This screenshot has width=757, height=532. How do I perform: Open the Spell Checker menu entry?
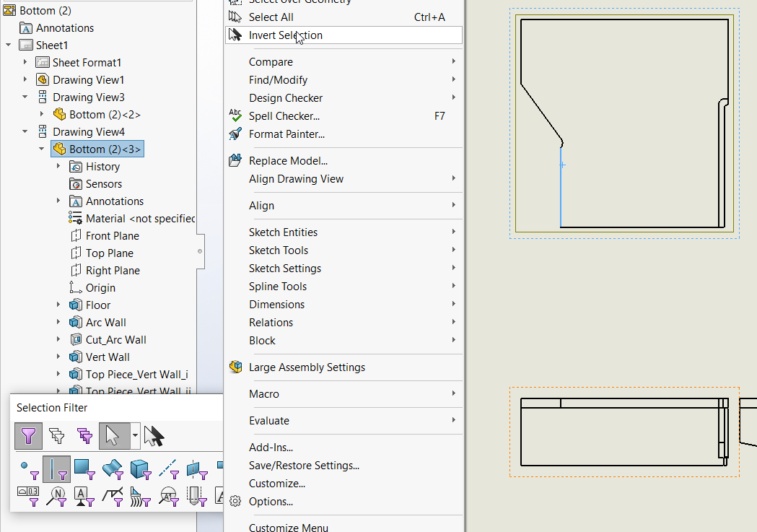tap(344, 116)
